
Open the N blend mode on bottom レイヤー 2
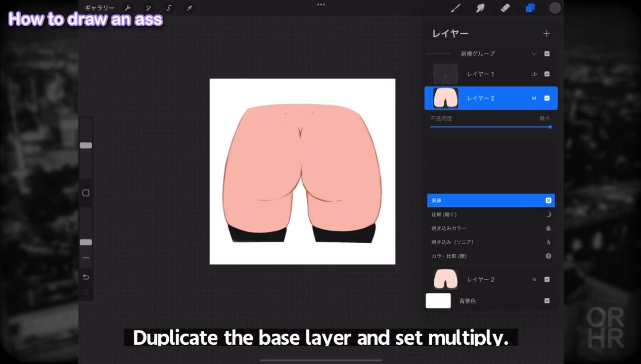coord(534,280)
